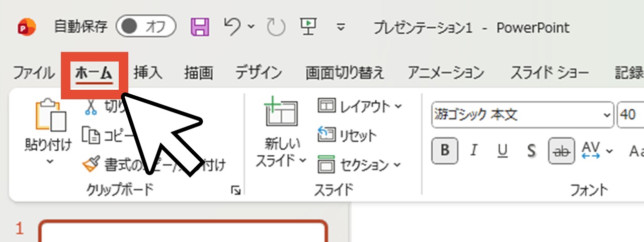Click the Undo arrow icon

tap(232, 26)
